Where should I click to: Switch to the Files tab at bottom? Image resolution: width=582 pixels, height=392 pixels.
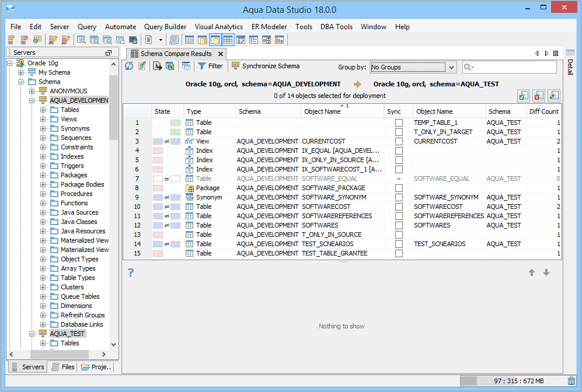(x=63, y=367)
